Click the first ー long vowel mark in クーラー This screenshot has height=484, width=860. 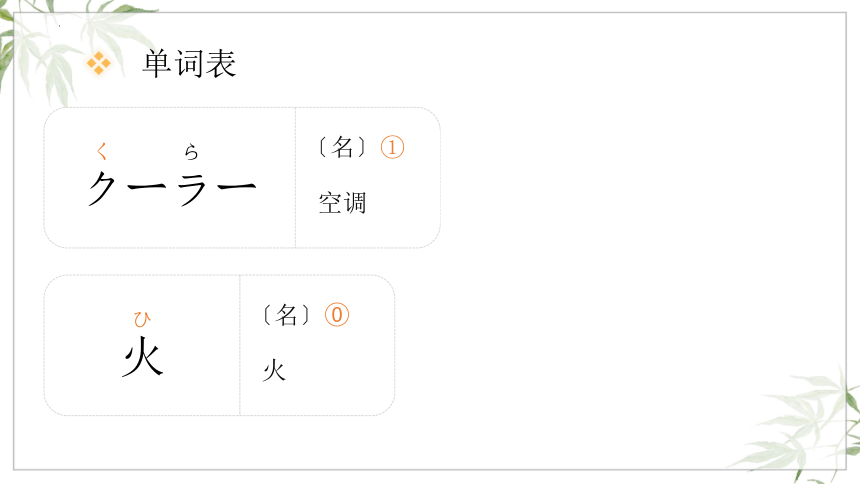(x=146, y=187)
